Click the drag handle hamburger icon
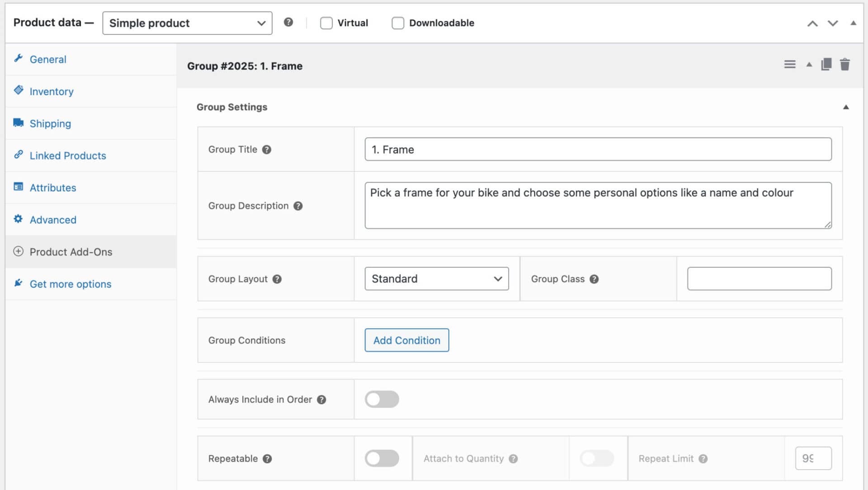Image resolution: width=868 pixels, height=490 pixels. (789, 64)
